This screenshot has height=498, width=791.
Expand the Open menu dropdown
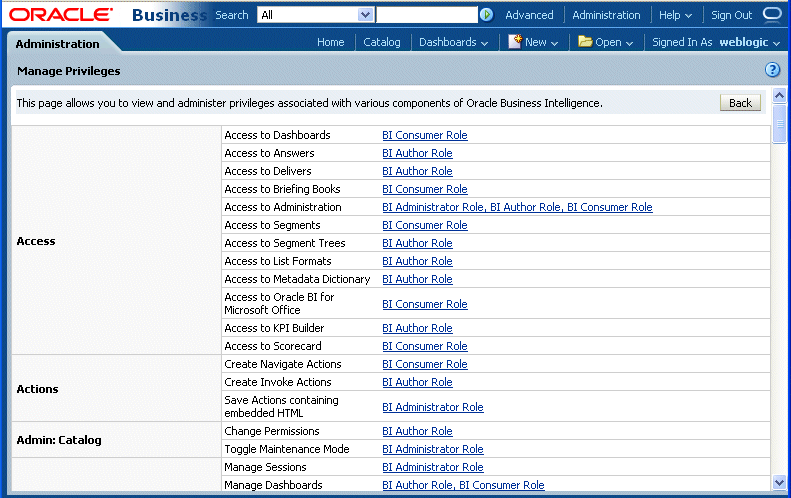614,42
